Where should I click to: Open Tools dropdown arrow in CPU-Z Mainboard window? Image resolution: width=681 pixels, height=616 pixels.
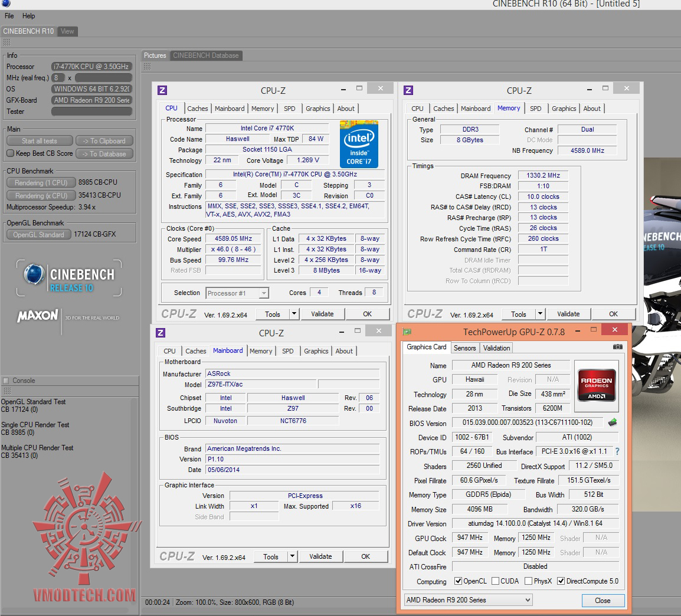[292, 556]
